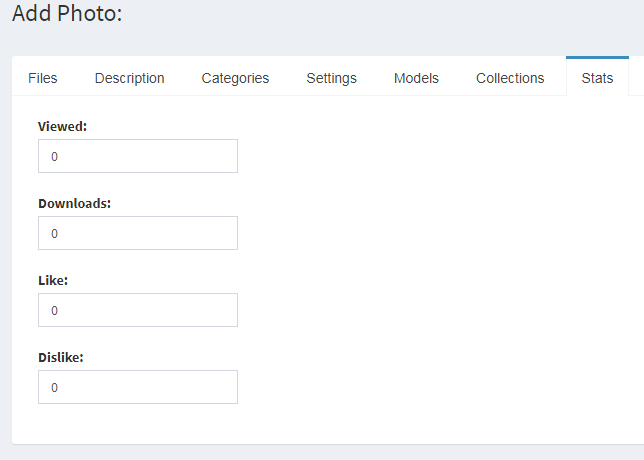Click the "Downloads:" field label
This screenshot has height=460, width=644.
click(75, 203)
